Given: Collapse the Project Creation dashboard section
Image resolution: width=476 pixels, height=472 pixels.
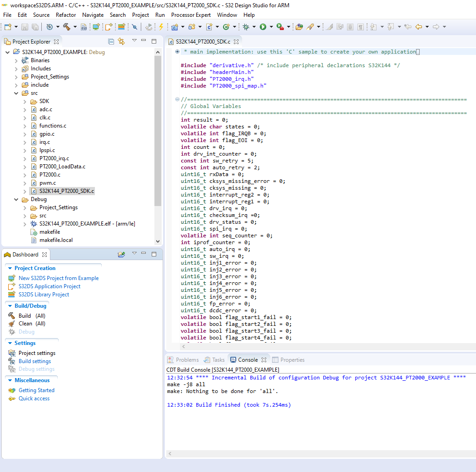Looking at the screenshot, I should coord(9,268).
